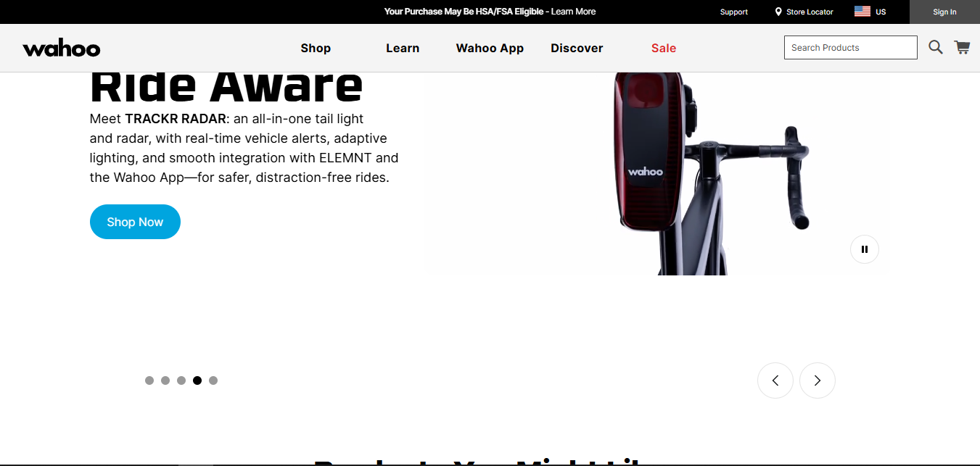980x466 pixels.
Task: Select the second carousel dot
Action: [x=165, y=380]
